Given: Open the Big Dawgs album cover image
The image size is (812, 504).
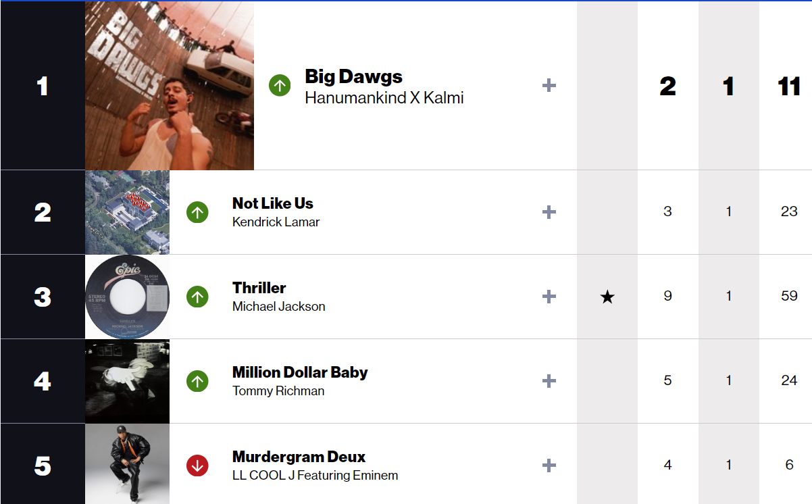Looking at the screenshot, I should (x=170, y=86).
